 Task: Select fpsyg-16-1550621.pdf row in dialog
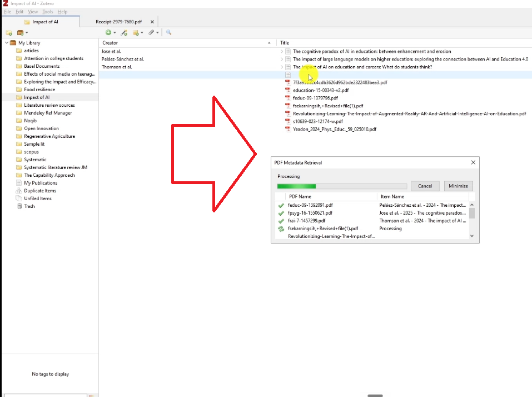pyautogui.click(x=372, y=213)
